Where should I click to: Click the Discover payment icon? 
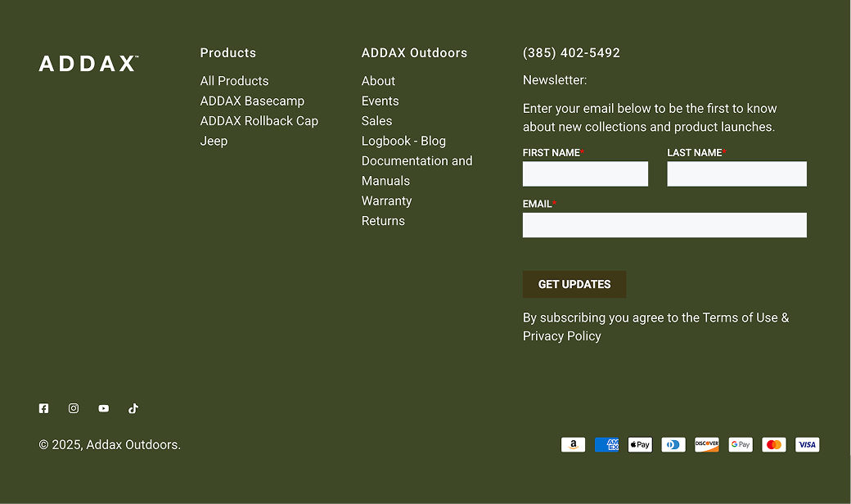click(707, 445)
